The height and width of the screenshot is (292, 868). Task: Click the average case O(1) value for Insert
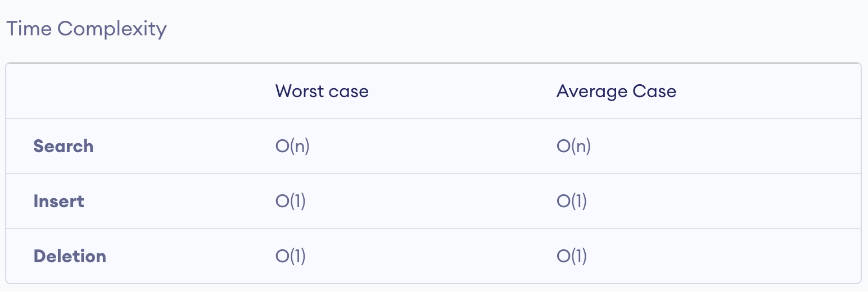(x=572, y=201)
